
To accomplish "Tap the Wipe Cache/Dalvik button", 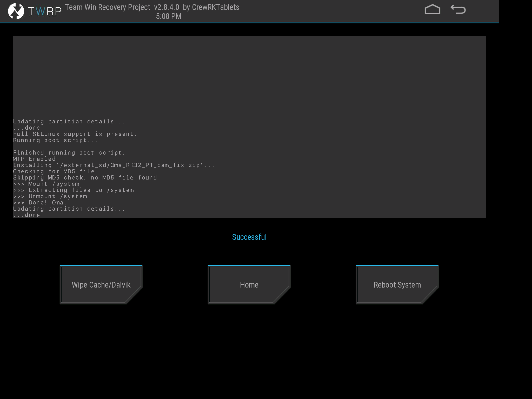I will [x=101, y=285].
